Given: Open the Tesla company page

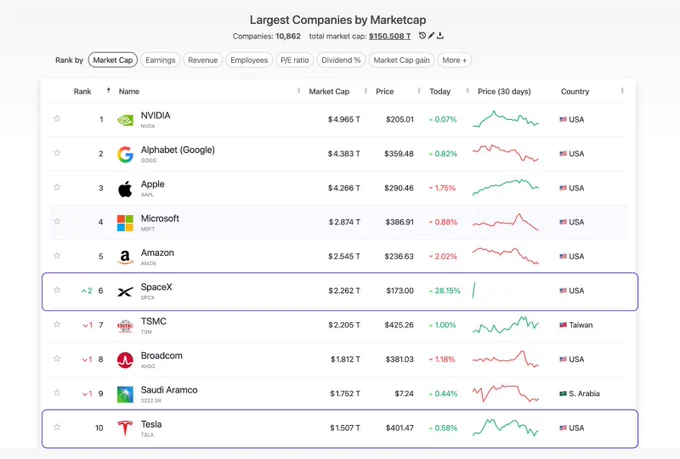Looking at the screenshot, I should coord(151,424).
